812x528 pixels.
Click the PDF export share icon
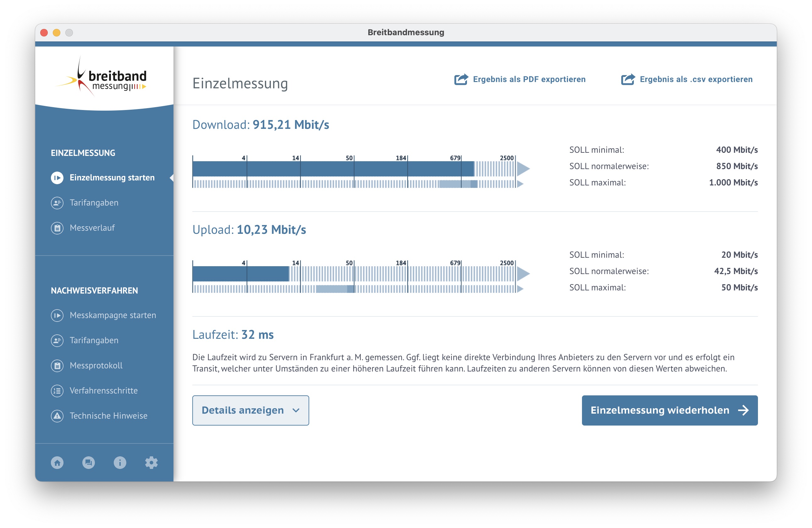tap(461, 79)
